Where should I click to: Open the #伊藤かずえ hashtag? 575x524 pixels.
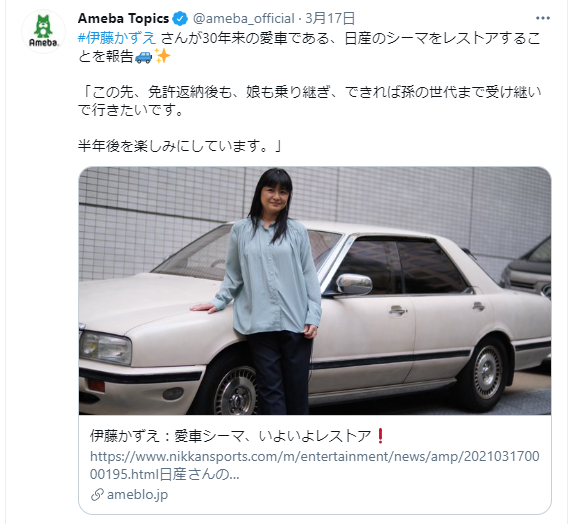(117, 38)
